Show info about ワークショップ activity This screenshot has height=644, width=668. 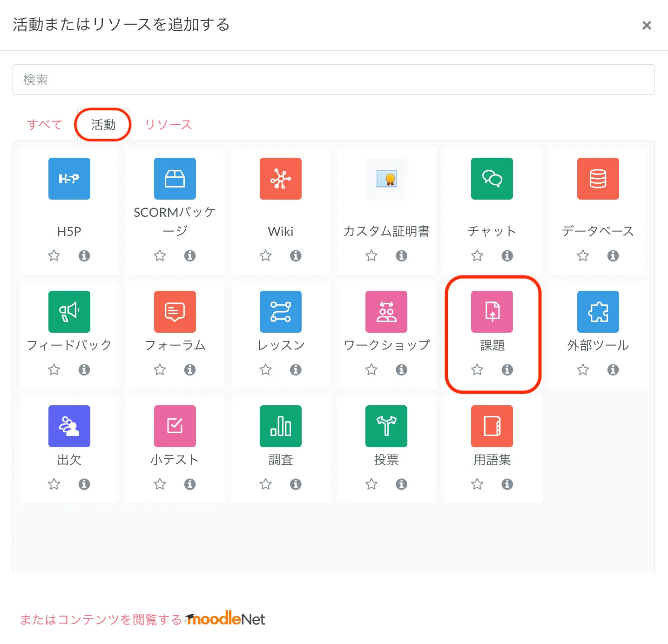point(401,370)
